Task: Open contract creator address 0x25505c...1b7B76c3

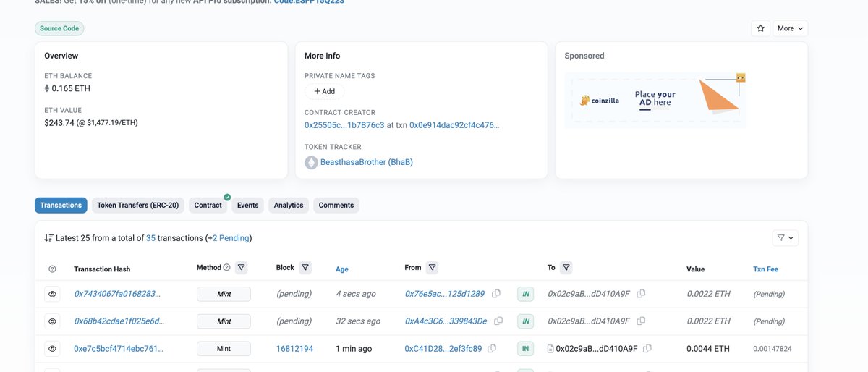Action: (344, 125)
